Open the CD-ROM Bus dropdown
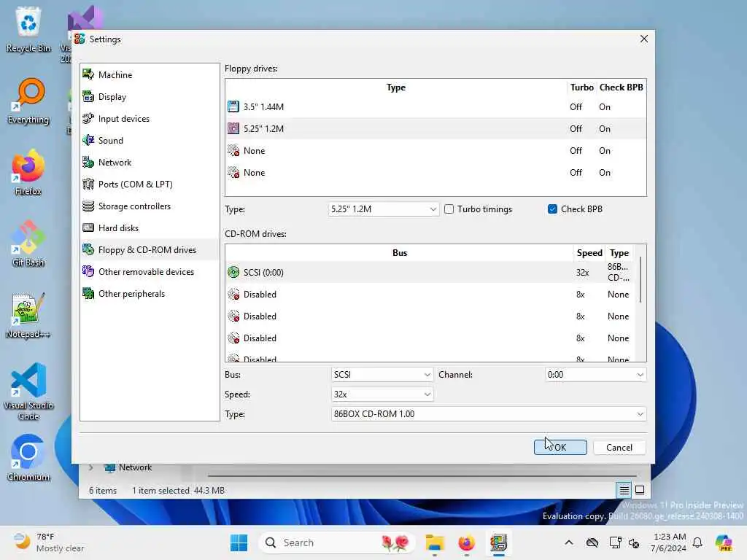Viewport: 747px width, 560px height. tap(382, 374)
